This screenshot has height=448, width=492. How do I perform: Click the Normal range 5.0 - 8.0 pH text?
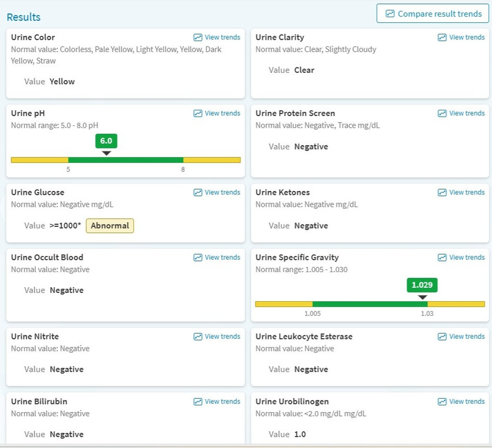[54, 125]
